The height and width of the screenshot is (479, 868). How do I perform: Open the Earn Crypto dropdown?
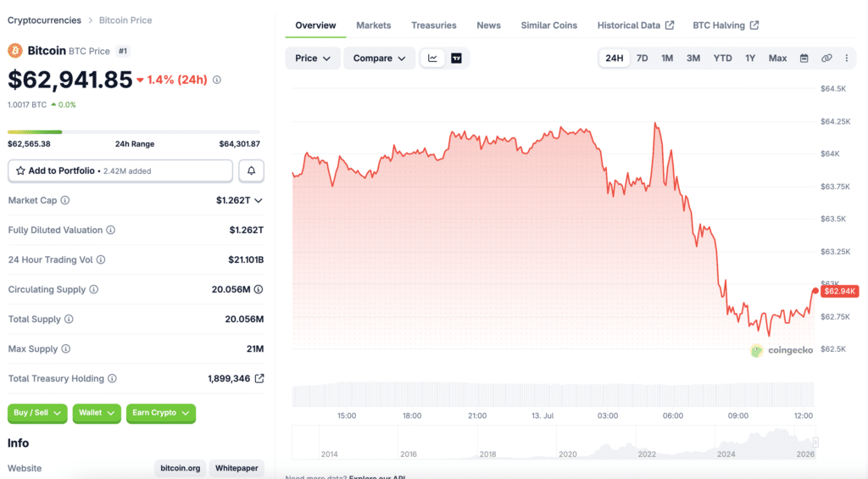pos(160,413)
